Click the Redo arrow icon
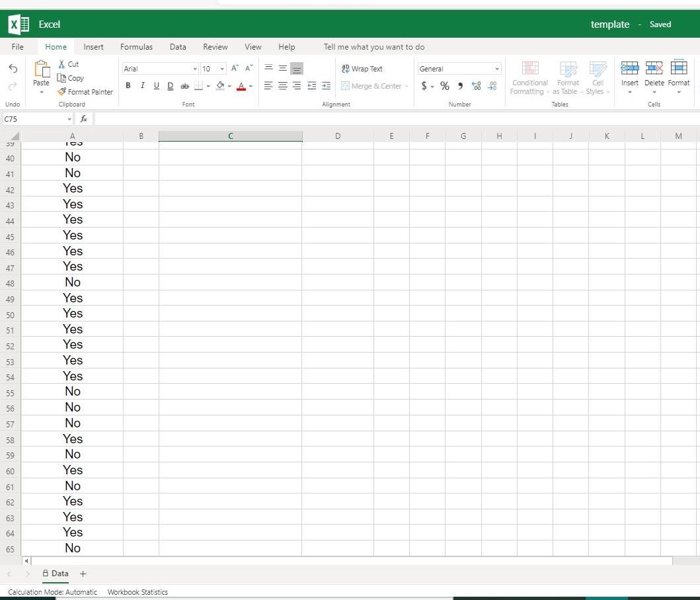This screenshot has height=600, width=700. 13,86
